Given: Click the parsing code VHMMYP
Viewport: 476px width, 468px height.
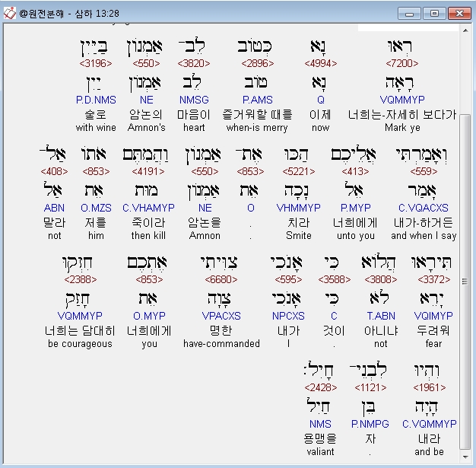Looking at the screenshot, I should click(298, 208).
